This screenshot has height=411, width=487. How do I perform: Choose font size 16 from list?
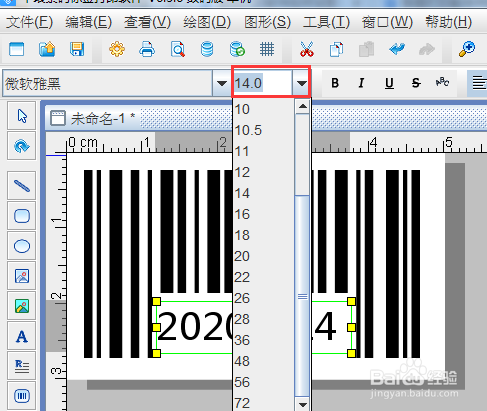click(x=264, y=214)
